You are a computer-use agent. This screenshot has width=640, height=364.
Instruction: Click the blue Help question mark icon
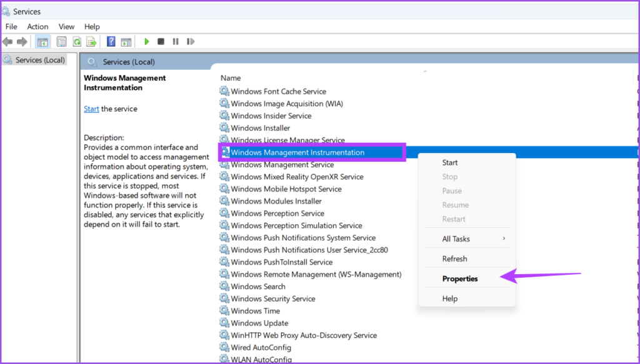[111, 42]
